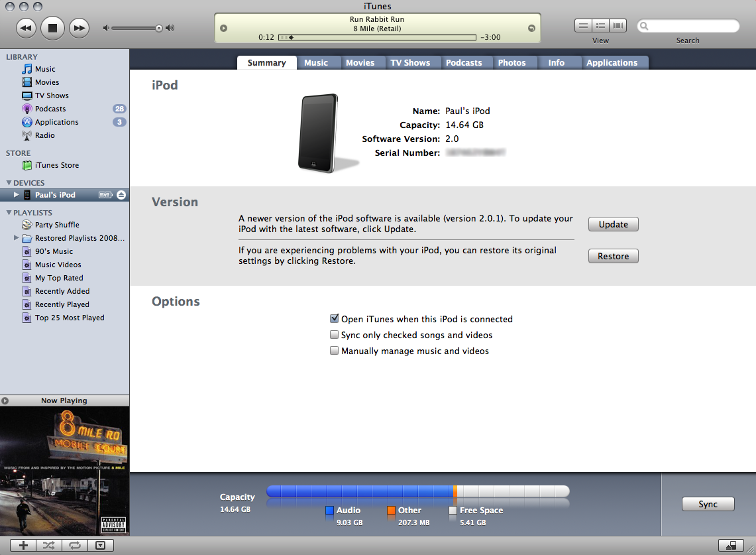
Task: Click the low volume speaker icon
Action: click(x=106, y=28)
